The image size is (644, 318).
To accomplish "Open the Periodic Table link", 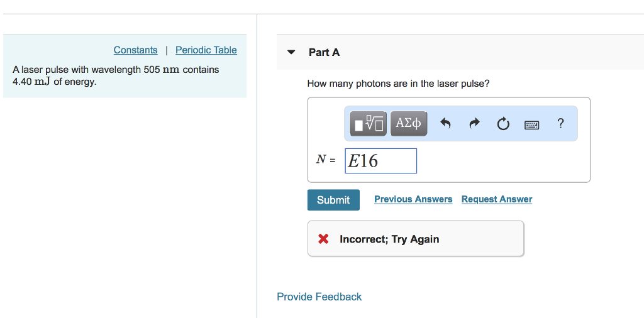I will pyautogui.click(x=206, y=50).
